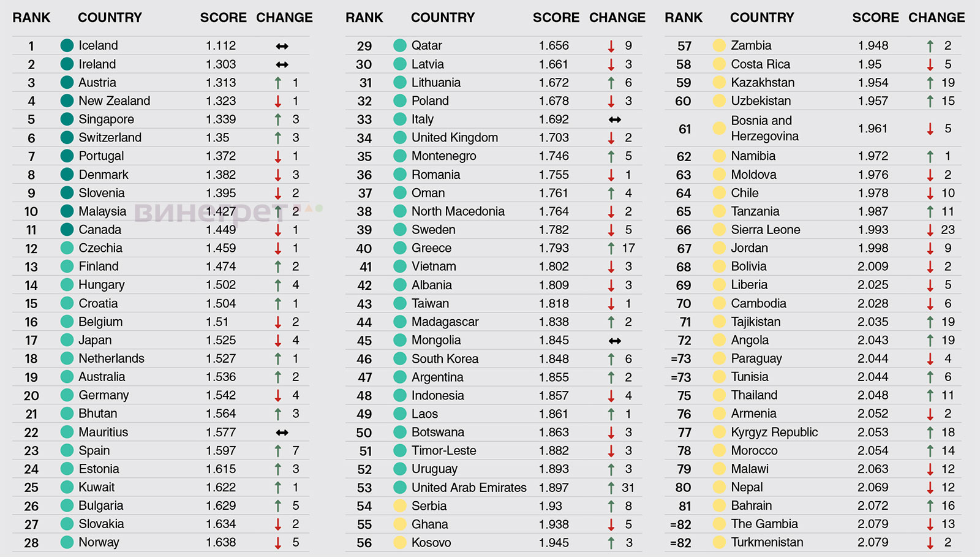Click the up arrow in Hungary's row
Image resolution: width=980 pixels, height=560 pixels.
[278, 285]
